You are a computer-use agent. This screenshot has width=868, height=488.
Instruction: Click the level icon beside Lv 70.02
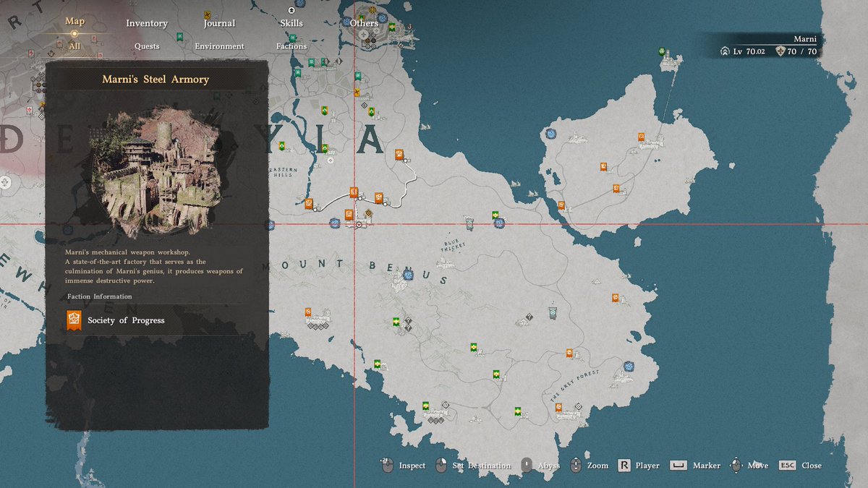pyautogui.click(x=725, y=51)
